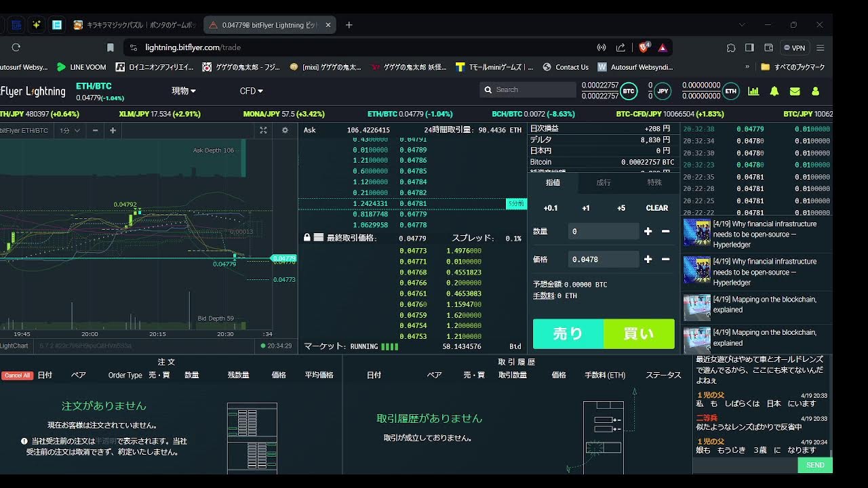Open the user account profile icon
868x488 pixels.
coord(815,91)
